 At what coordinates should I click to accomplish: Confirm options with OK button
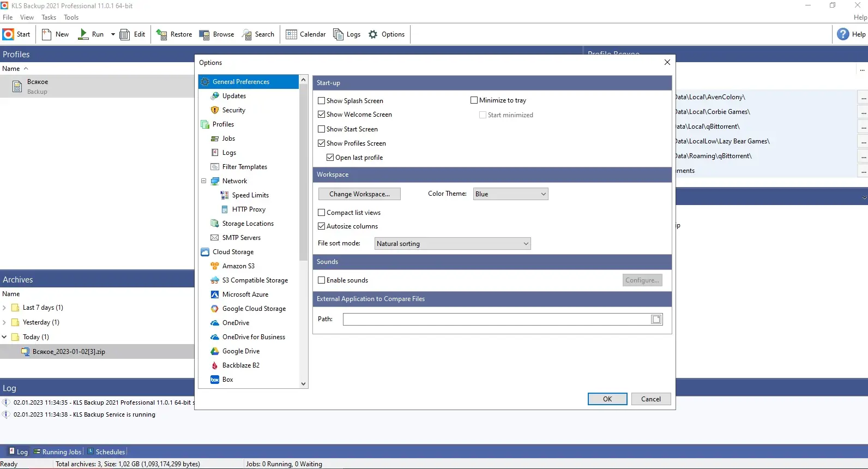(x=607, y=399)
